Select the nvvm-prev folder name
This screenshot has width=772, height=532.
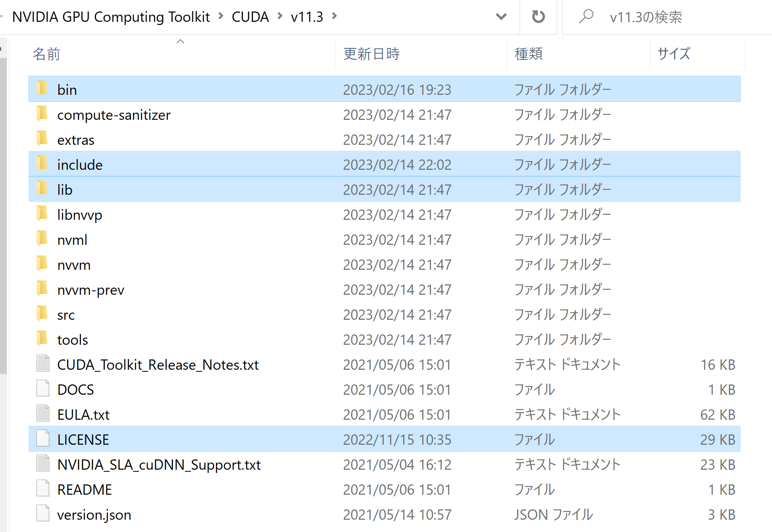tap(91, 290)
